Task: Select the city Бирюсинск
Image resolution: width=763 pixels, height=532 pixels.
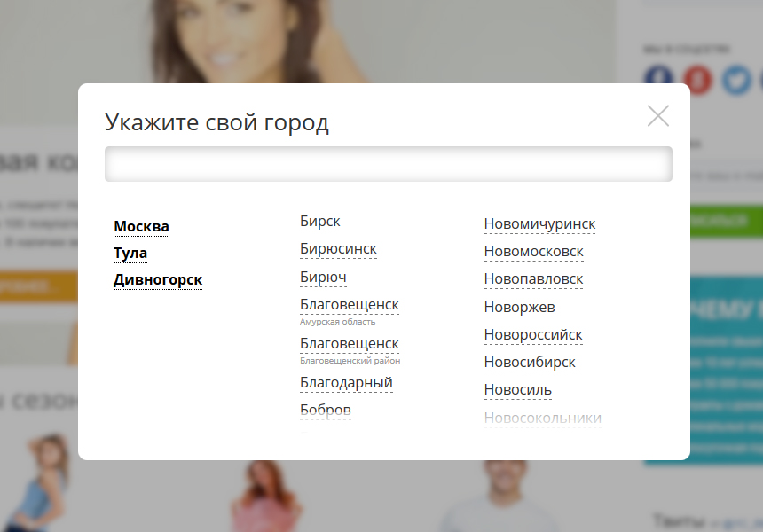Action: pyautogui.click(x=338, y=249)
